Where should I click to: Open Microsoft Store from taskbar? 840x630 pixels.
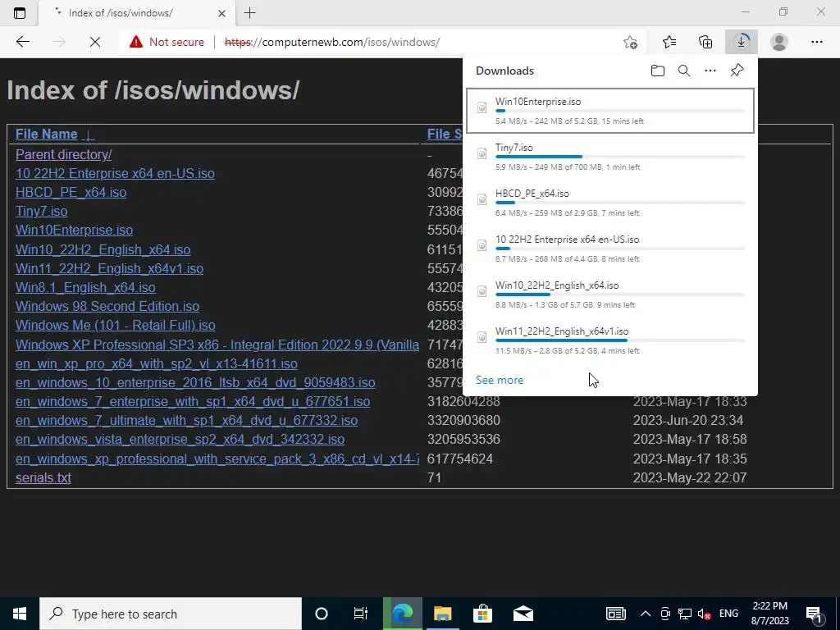click(x=482, y=614)
